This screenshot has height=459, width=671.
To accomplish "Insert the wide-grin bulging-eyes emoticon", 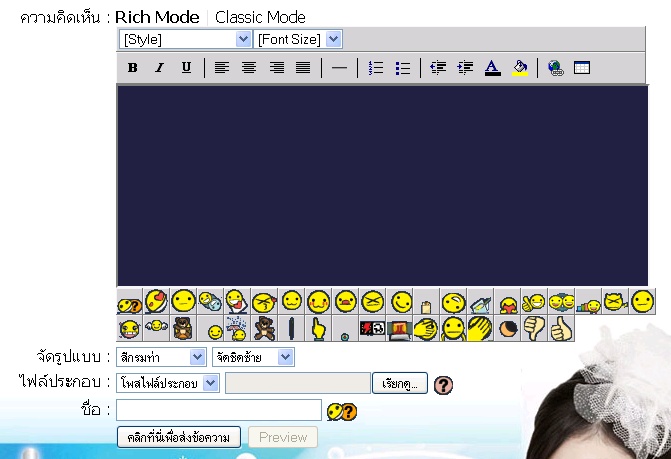I will pos(130,329).
